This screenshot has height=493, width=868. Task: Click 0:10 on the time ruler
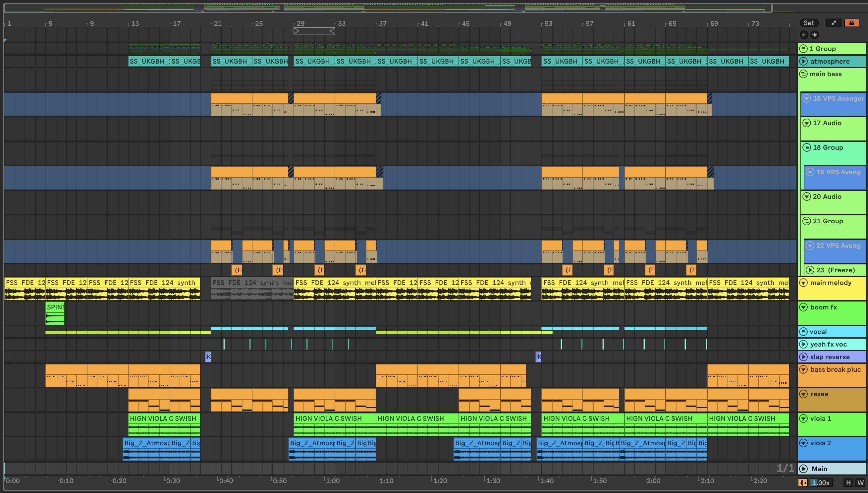(66, 480)
